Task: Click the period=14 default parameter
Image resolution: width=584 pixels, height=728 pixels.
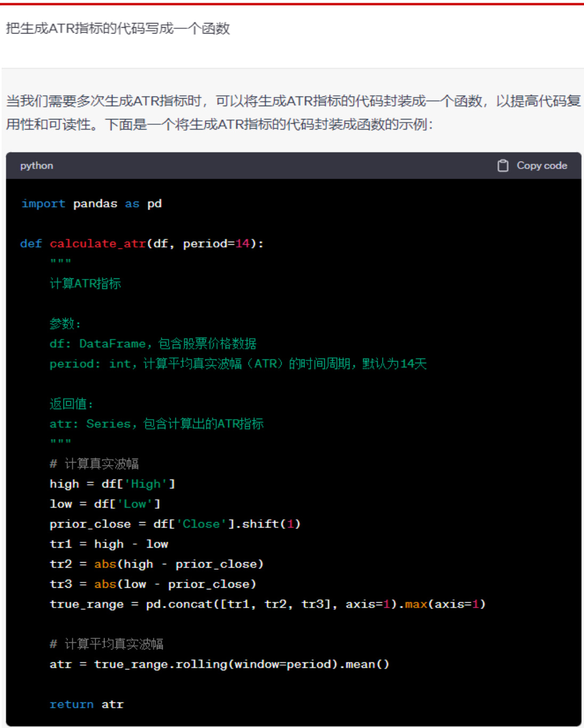Action: pyautogui.click(x=216, y=244)
